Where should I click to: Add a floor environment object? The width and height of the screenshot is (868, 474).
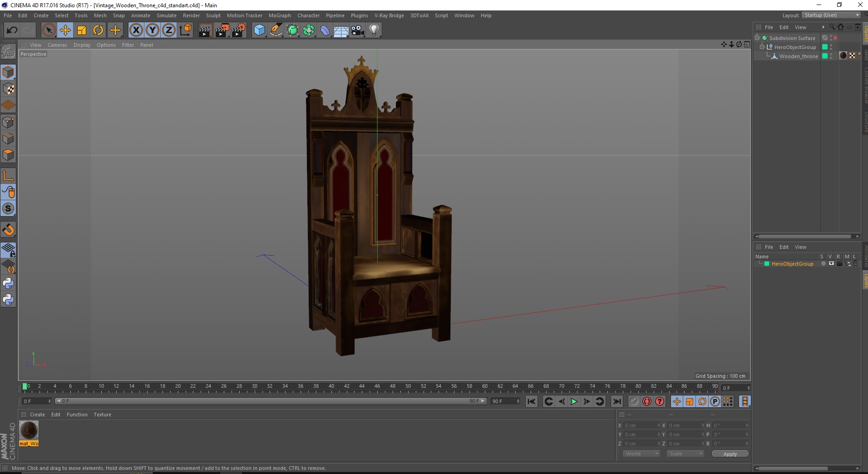pyautogui.click(x=341, y=30)
